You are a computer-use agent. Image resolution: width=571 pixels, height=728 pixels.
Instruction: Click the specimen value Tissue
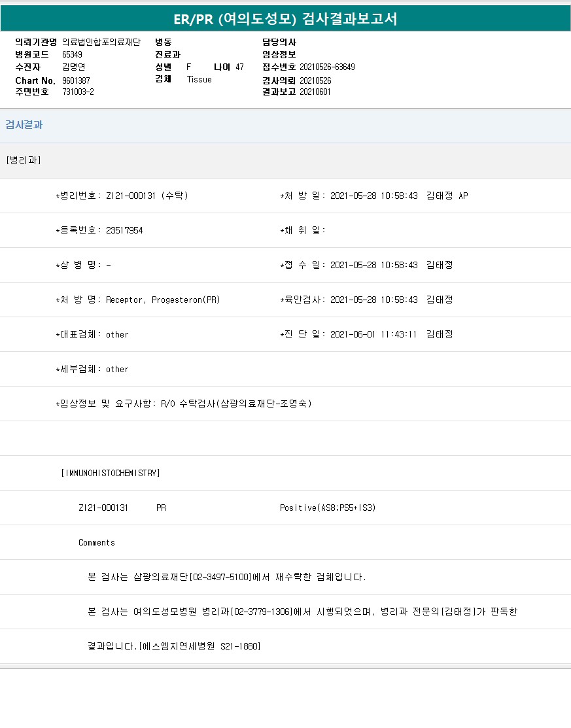199,79
